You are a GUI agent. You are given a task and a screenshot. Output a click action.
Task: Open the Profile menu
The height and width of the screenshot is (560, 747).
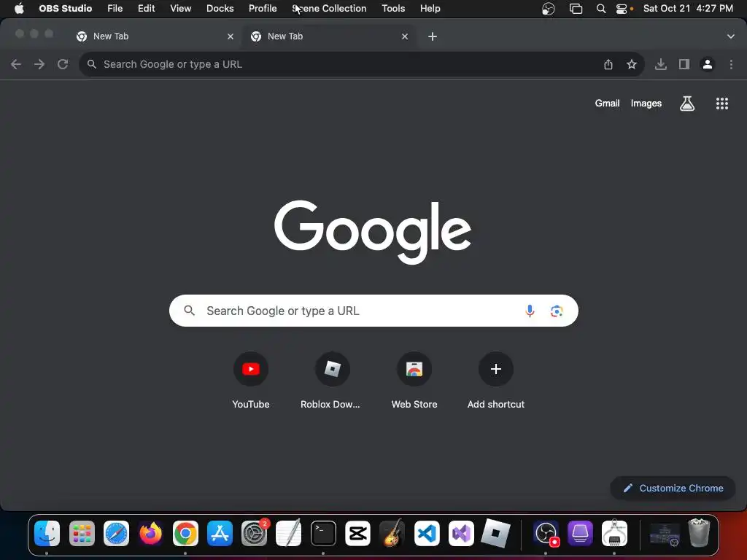pos(263,9)
